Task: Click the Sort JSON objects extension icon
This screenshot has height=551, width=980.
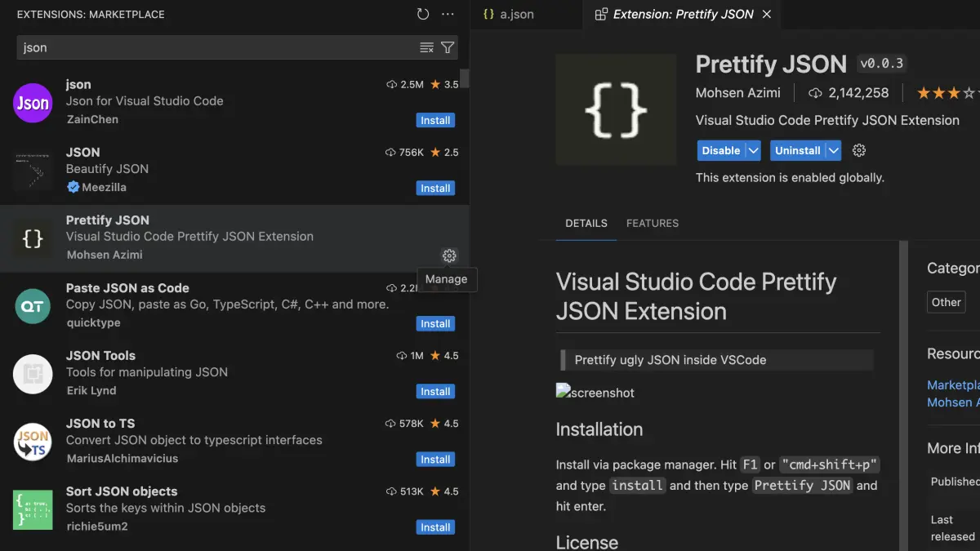Action: (33, 509)
